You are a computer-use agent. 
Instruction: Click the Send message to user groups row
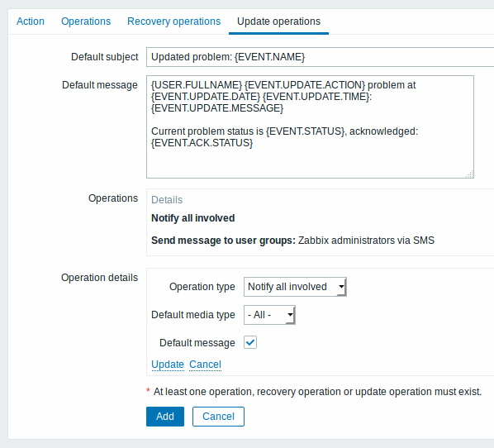click(x=292, y=241)
